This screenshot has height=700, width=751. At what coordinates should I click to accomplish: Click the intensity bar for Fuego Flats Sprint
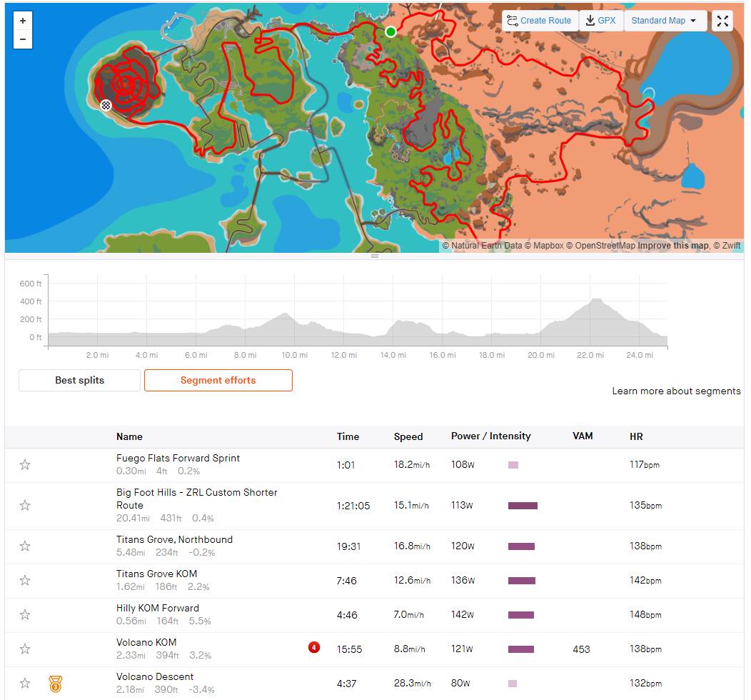(x=513, y=465)
